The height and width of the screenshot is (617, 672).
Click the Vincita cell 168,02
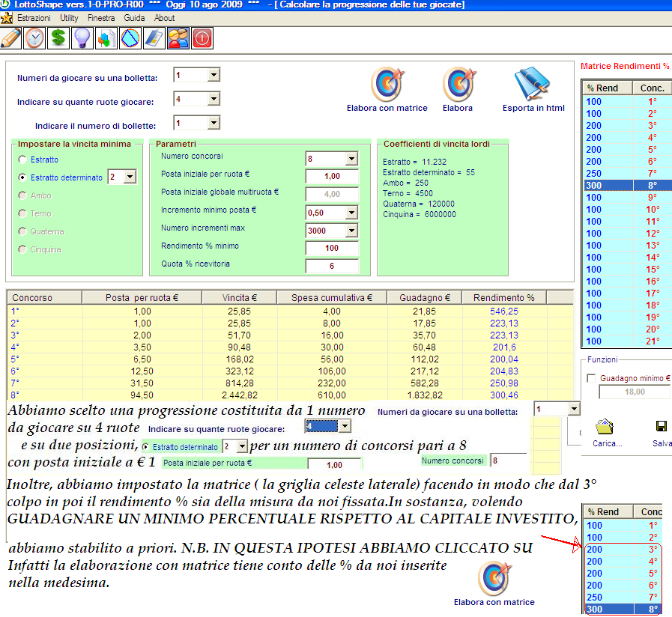point(240,359)
